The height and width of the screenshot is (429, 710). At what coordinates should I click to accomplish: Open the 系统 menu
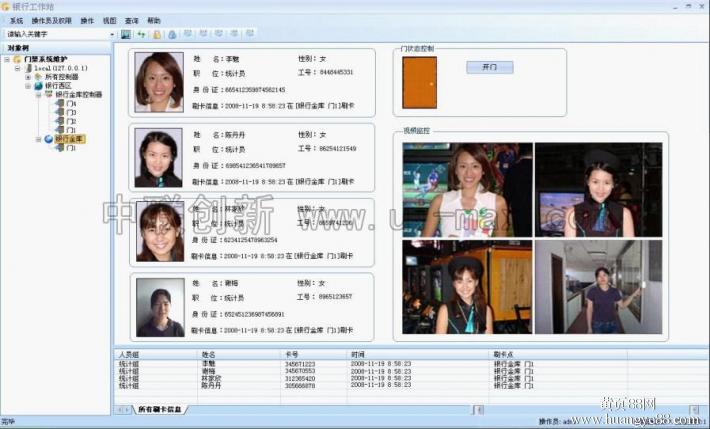click(16, 20)
